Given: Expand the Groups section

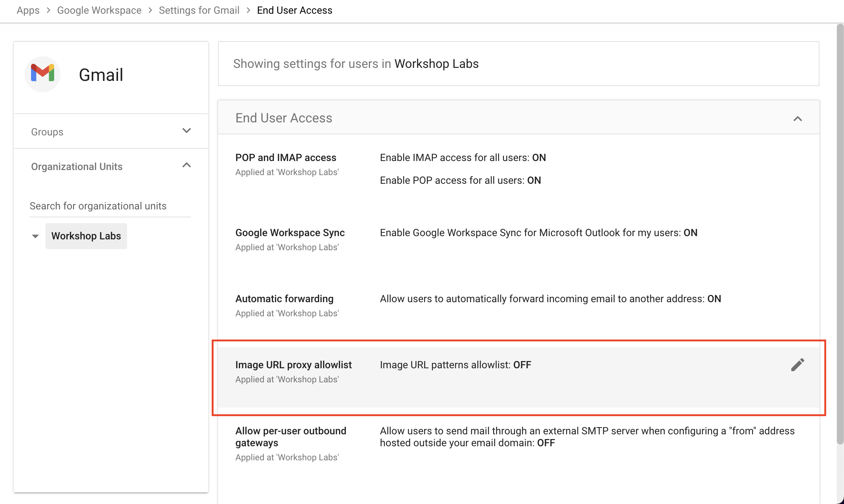Looking at the screenshot, I should [186, 131].
